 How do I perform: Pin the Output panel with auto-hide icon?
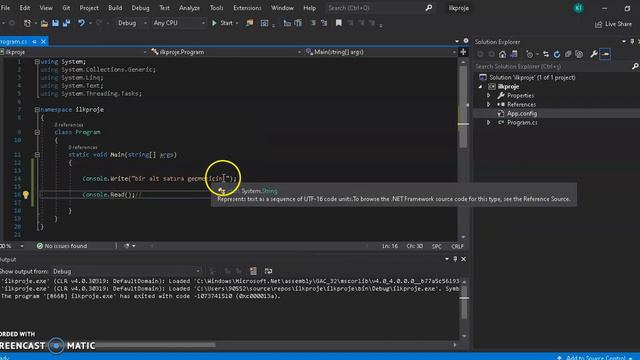tap(455, 259)
